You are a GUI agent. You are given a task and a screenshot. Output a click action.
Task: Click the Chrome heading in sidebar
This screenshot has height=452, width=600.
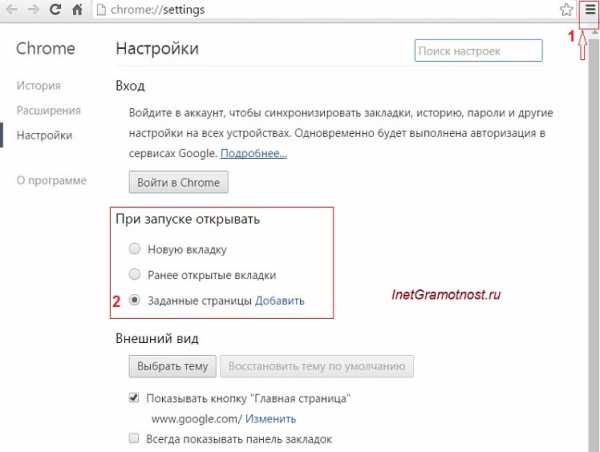tap(46, 49)
